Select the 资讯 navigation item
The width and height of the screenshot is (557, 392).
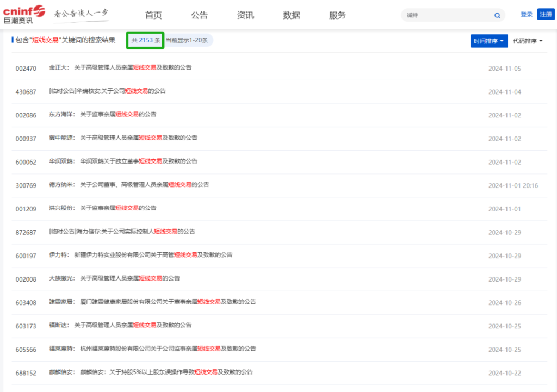coord(245,15)
